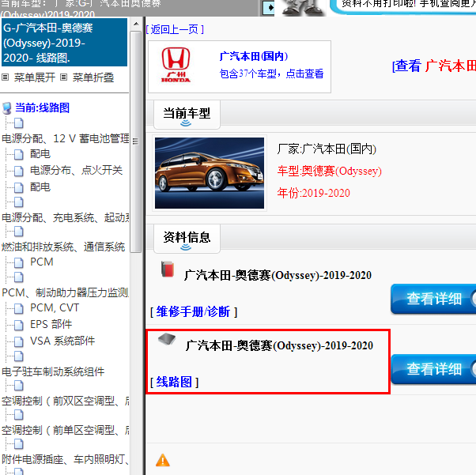
Task: Expand all menus with 菜单展开
Action: [35, 77]
